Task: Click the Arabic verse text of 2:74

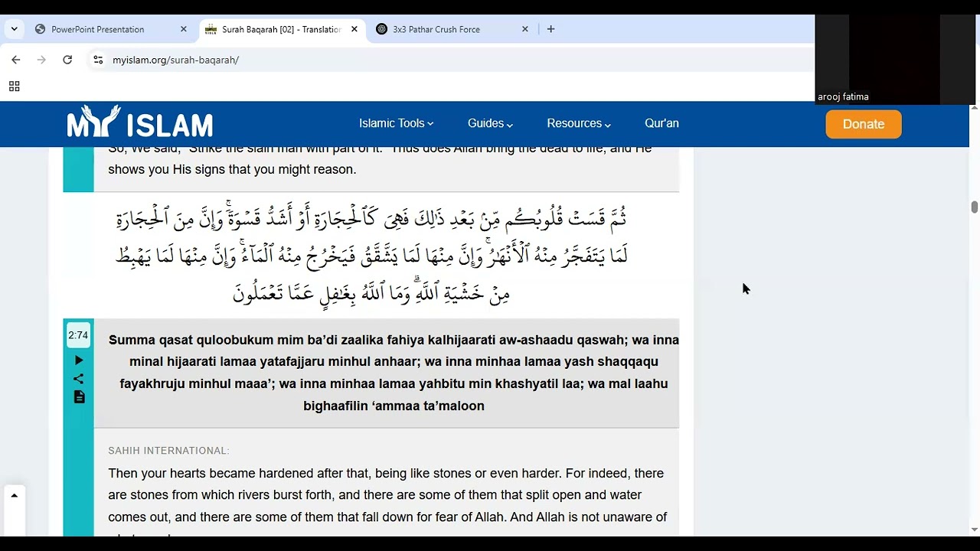Action: point(371,255)
